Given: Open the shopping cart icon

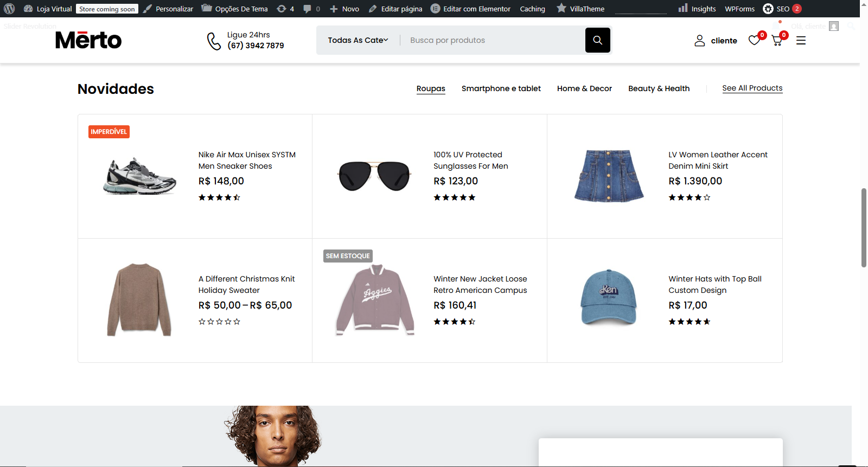Looking at the screenshot, I should coord(777,40).
